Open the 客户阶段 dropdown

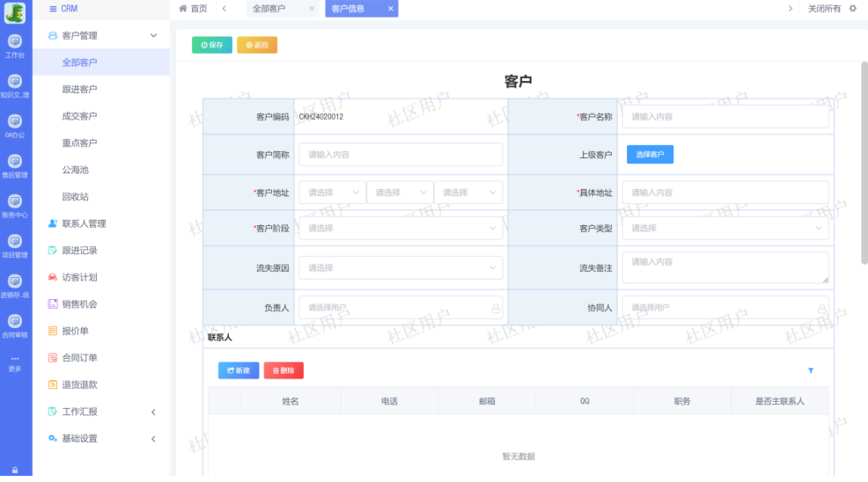(401, 229)
